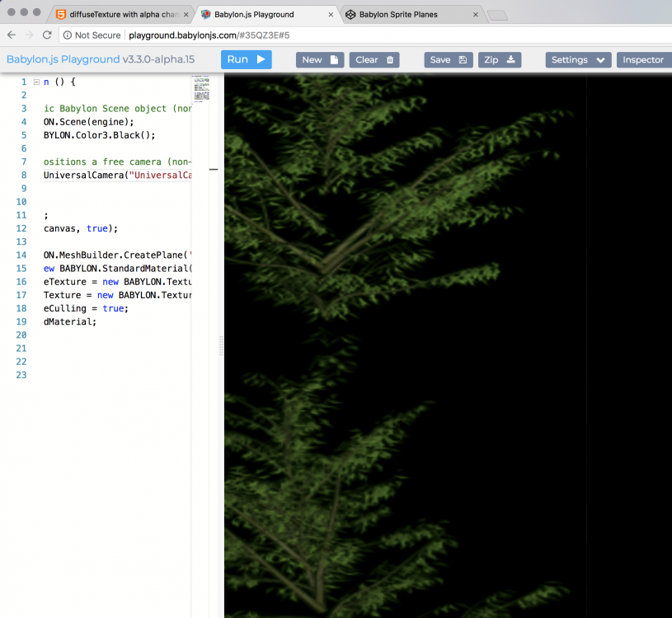Click 'eTexture = new BABYLON.Textu' on line 16
The height and width of the screenshot is (618, 672).
coord(117,282)
